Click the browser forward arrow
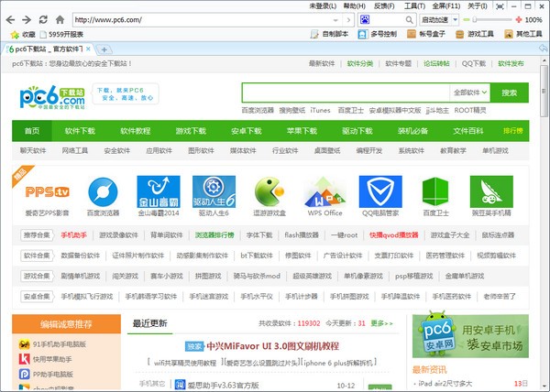 point(27,19)
